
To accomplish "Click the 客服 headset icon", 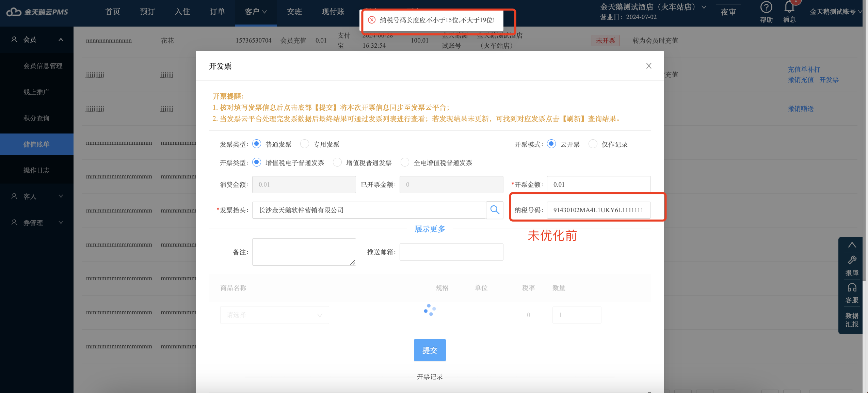I will pyautogui.click(x=852, y=288).
